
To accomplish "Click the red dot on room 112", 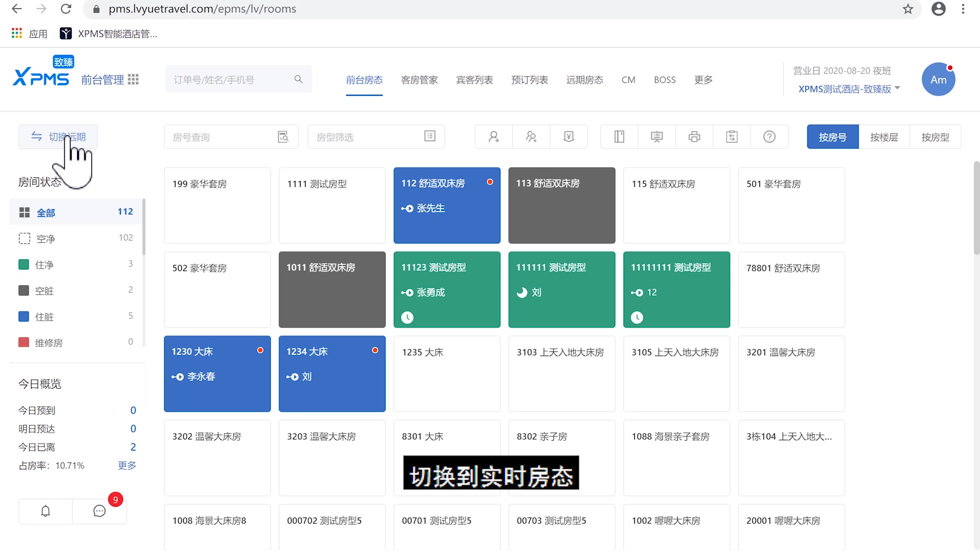I will tap(490, 182).
